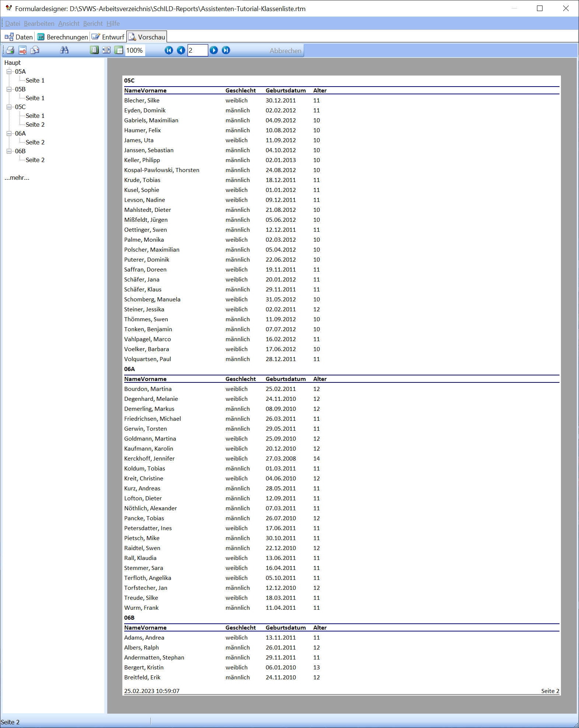Switch to the Entwurf tab
The width and height of the screenshot is (579, 728).
tap(108, 37)
